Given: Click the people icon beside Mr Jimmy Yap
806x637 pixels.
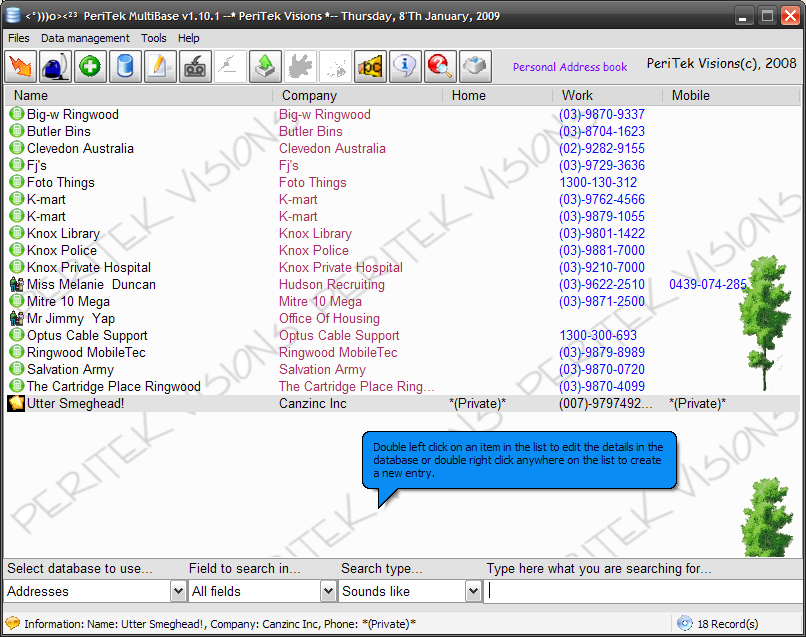Looking at the screenshot, I should click(17, 318).
